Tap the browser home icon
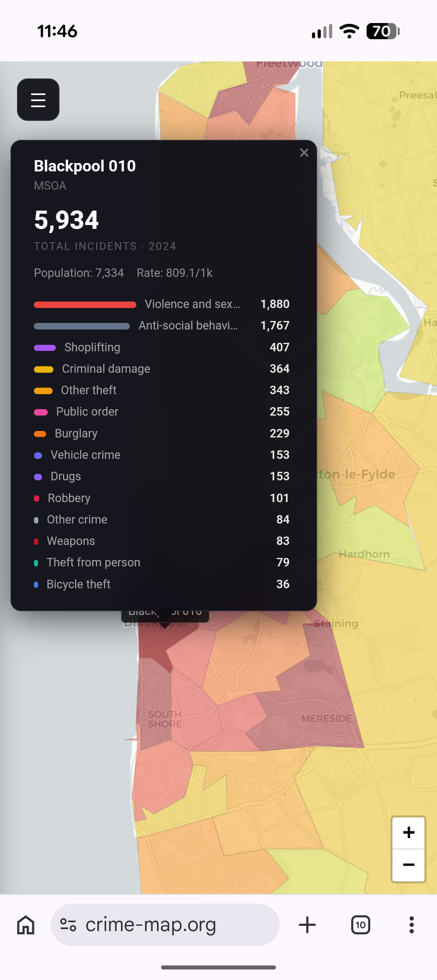Image resolution: width=437 pixels, height=980 pixels. 26,925
